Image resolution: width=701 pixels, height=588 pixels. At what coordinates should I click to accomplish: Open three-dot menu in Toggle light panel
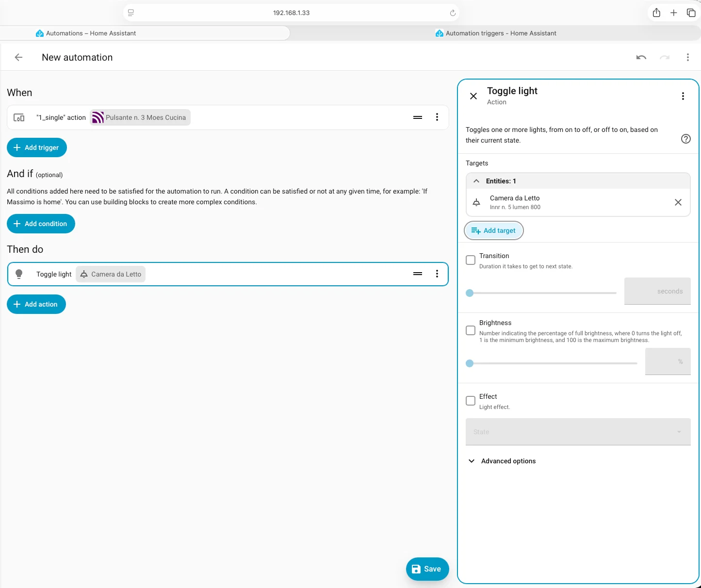683,96
